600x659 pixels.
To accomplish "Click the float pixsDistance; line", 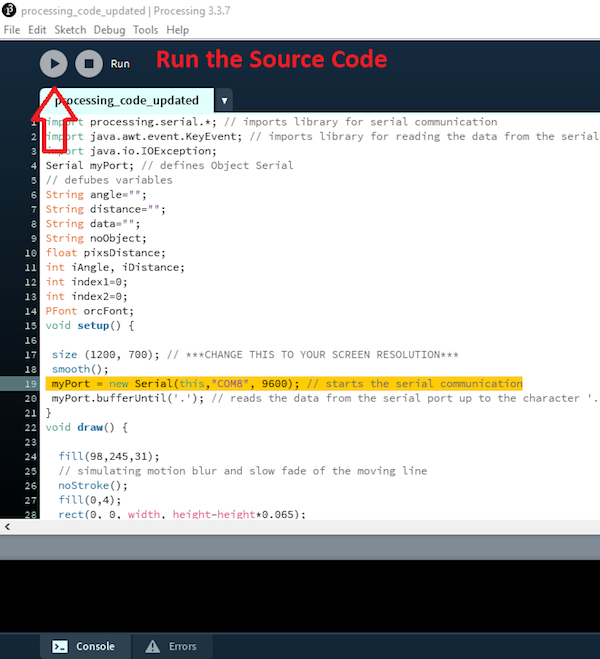I will [105, 253].
